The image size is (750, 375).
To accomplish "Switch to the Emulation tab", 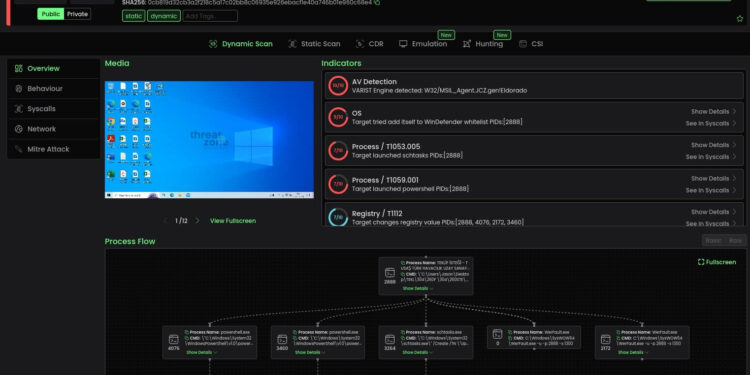I will (423, 44).
